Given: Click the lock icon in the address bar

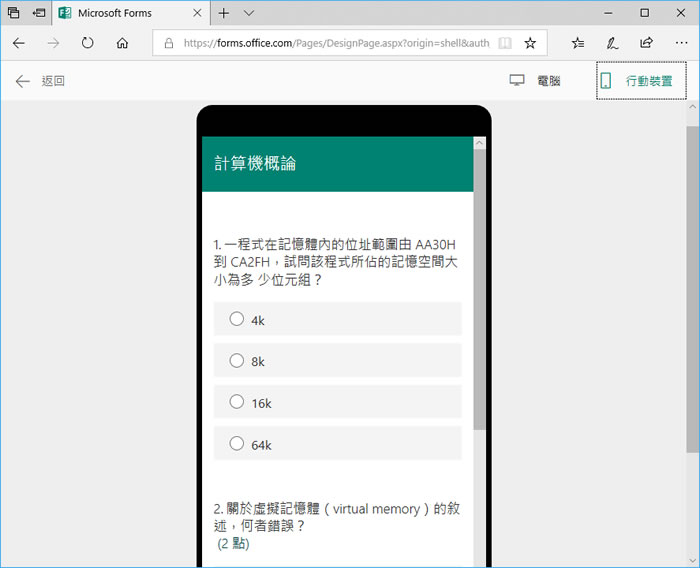Looking at the screenshot, I should click(169, 43).
